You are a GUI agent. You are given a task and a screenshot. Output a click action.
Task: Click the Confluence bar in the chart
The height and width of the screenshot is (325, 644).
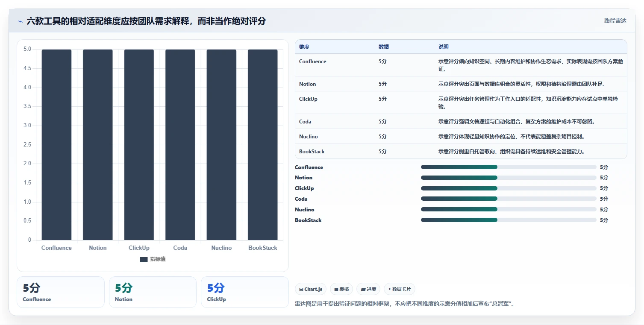[56, 145]
